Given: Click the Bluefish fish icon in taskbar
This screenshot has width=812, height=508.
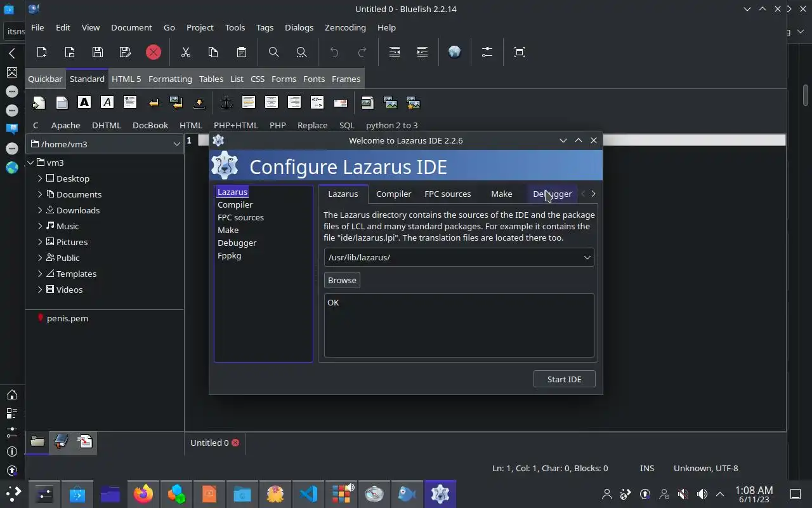Looking at the screenshot, I should pyautogui.click(x=407, y=493).
